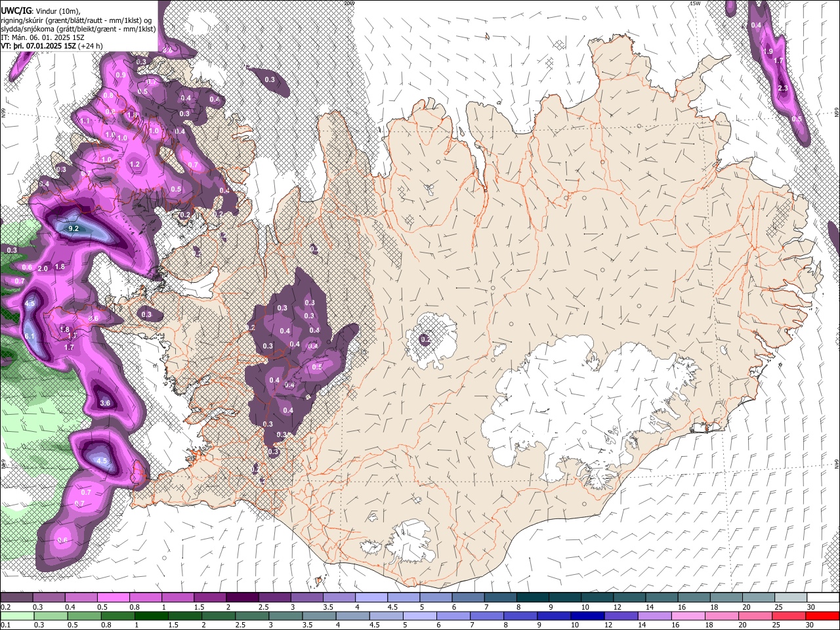Image resolution: width=840 pixels, height=630 pixels.
Task: Select the 1.9 value in the northeast band
Action: (x=768, y=51)
